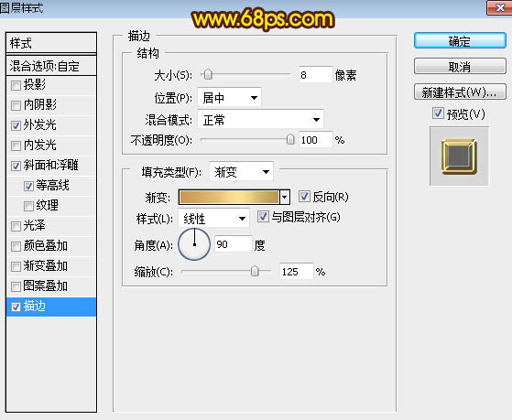Enable the 投影 drop shadow checkbox

[16, 85]
